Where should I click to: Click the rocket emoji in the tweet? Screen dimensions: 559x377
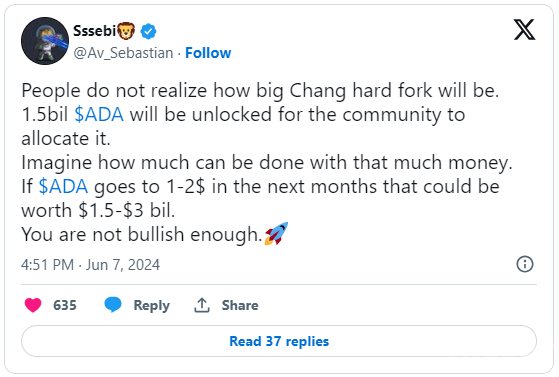[276, 234]
